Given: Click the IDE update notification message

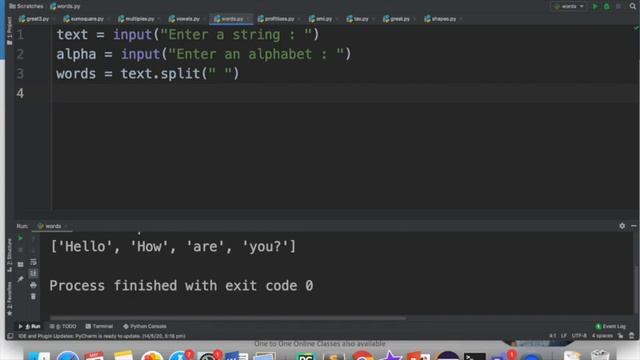Looking at the screenshot, I should (x=102, y=336).
